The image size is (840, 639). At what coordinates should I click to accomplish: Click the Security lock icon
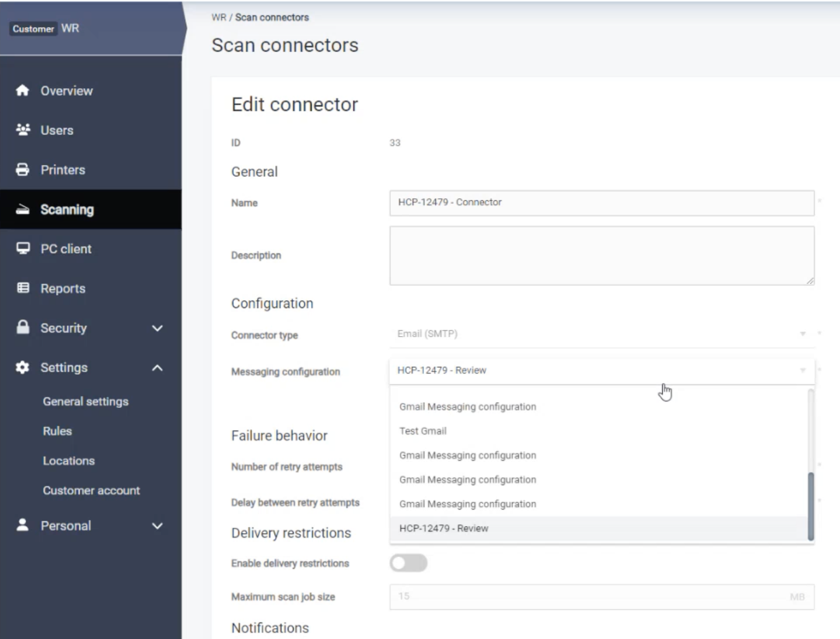click(23, 327)
